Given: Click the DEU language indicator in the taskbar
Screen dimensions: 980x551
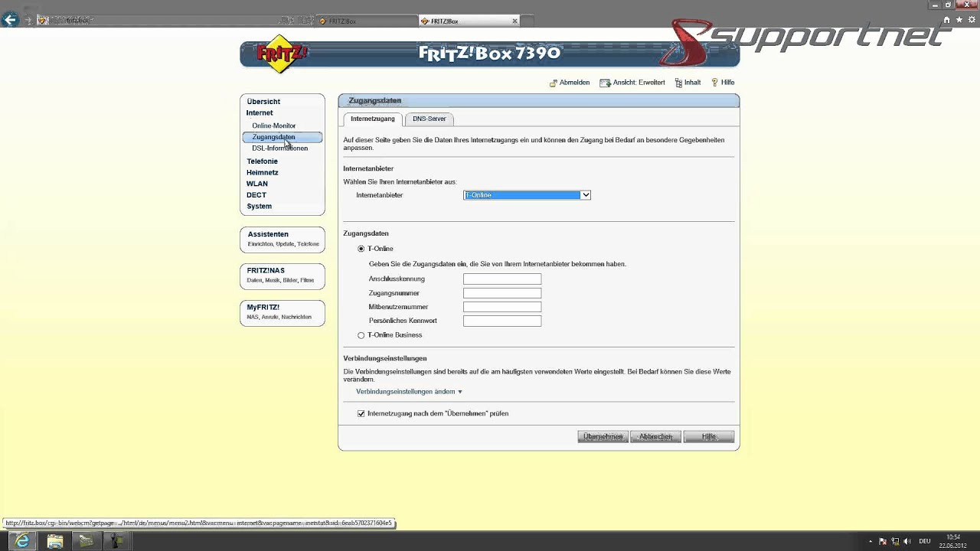Looking at the screenshot, I should tap(925, 541).
